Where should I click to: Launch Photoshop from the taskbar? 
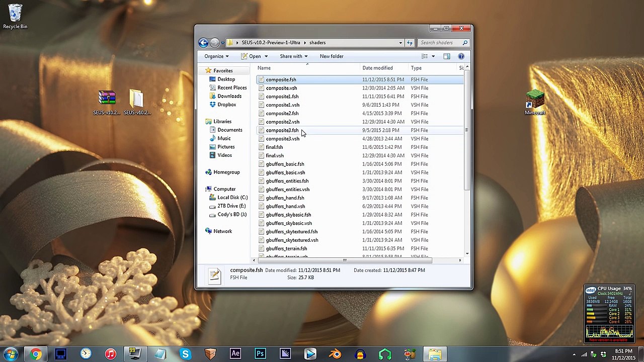point(260,354)
